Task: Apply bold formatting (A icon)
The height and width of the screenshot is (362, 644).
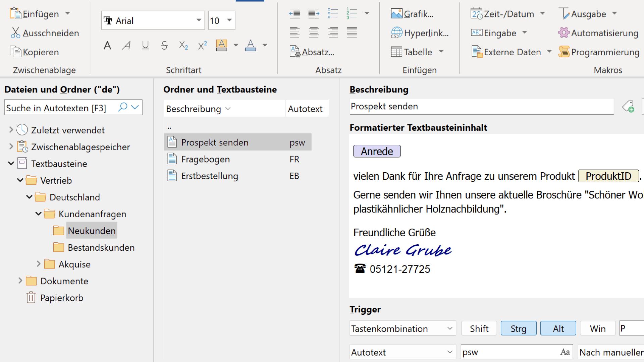Action: coord(107,45)
